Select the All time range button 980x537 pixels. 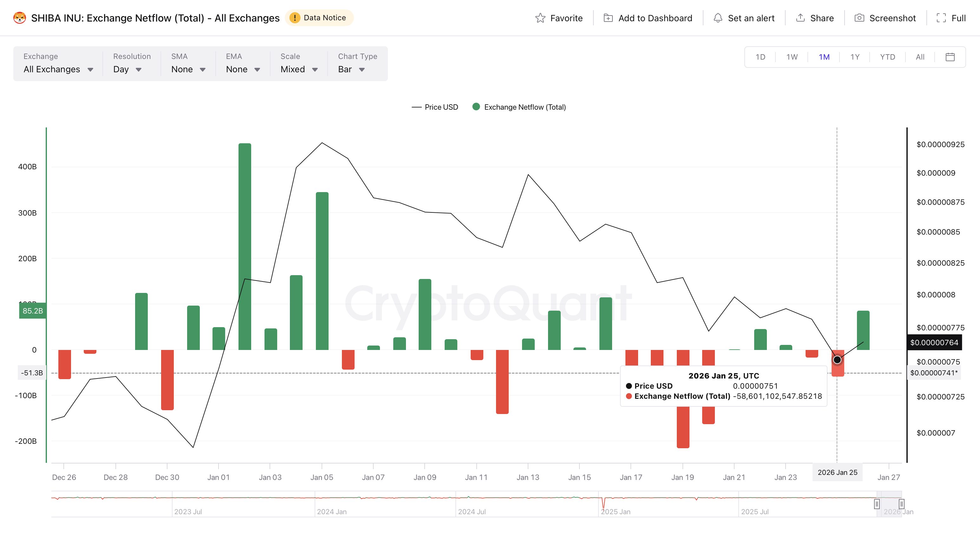pos(920,57)
